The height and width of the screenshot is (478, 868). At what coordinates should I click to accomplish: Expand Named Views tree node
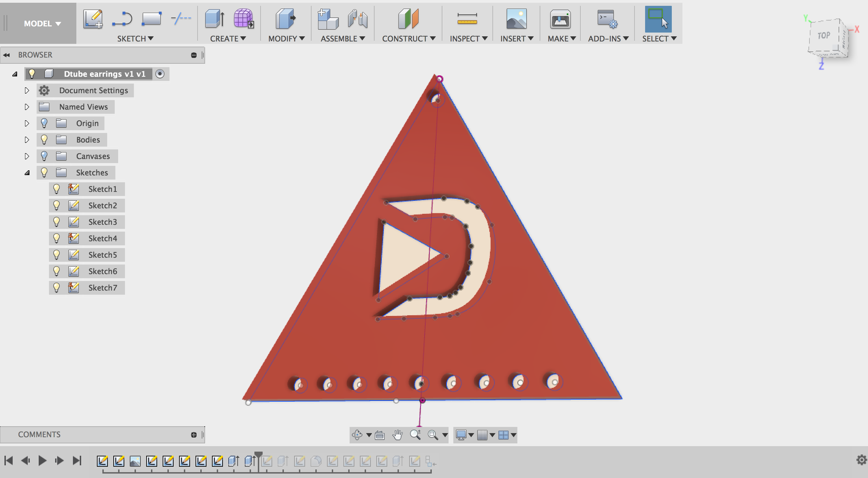tap(27, 107)
